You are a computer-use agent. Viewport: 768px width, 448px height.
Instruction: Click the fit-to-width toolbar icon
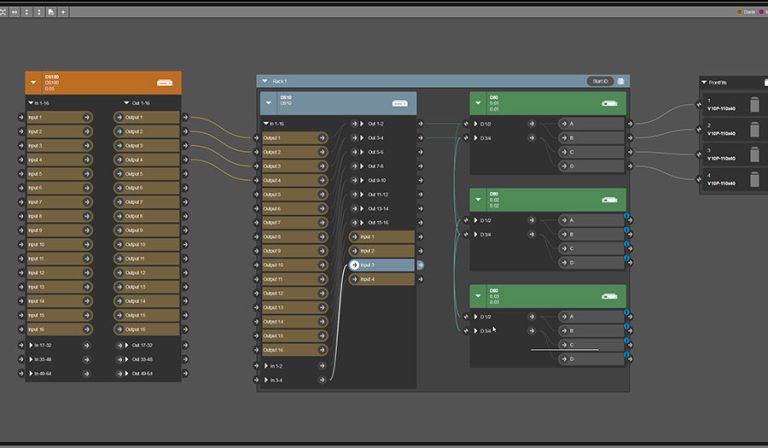pos(15,12)
